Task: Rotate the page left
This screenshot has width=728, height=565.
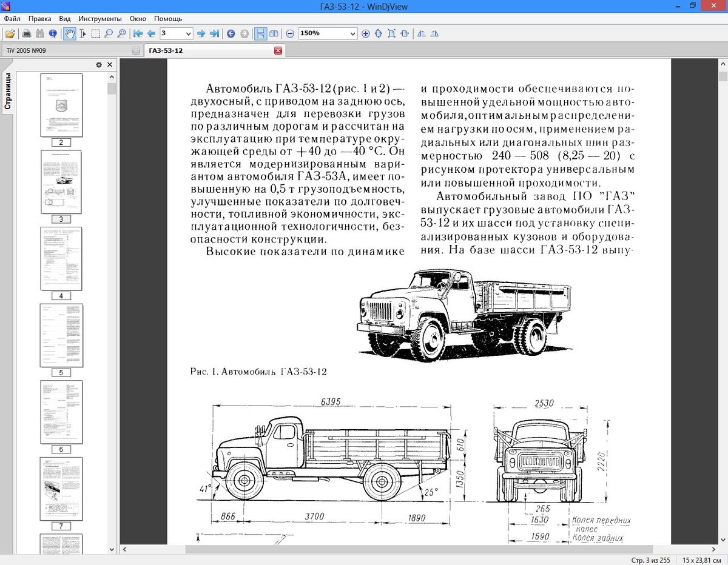Action: point(422,34)
